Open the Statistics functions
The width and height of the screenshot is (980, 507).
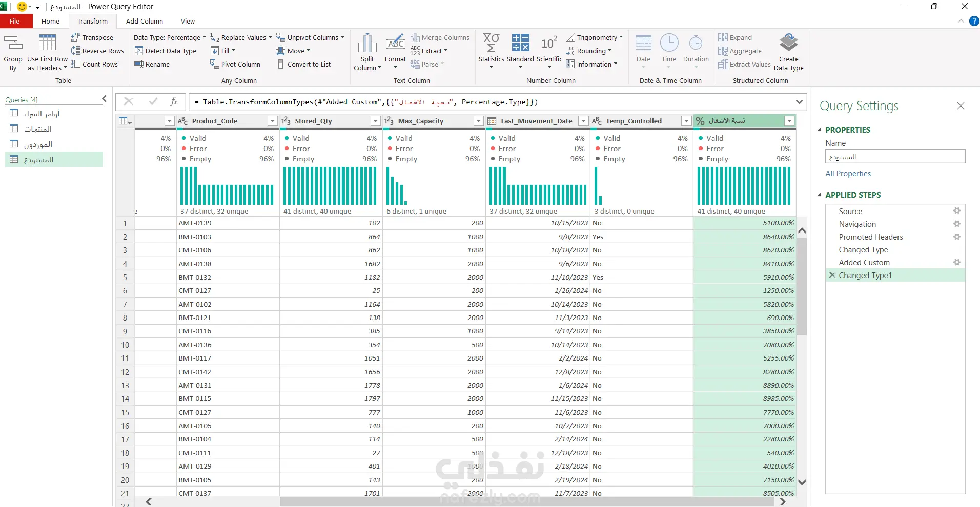pos(491,51)
